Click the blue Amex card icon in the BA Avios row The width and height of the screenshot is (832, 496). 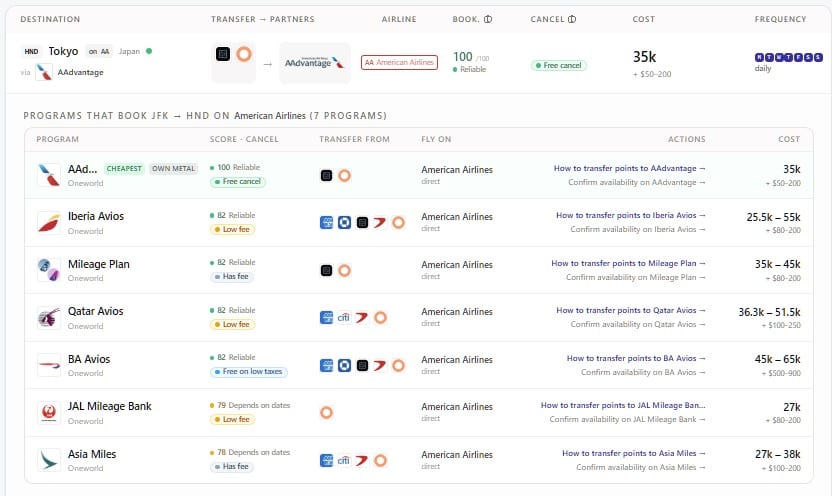(x=326, y=366)
